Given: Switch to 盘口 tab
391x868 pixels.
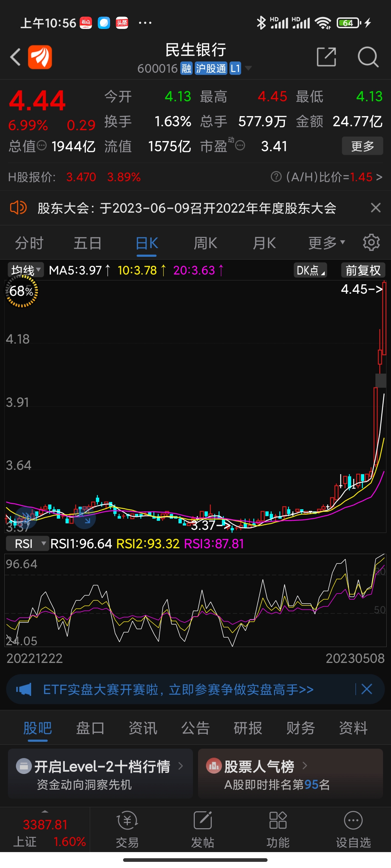Looking at the screenshot, I should click(90, 728).
